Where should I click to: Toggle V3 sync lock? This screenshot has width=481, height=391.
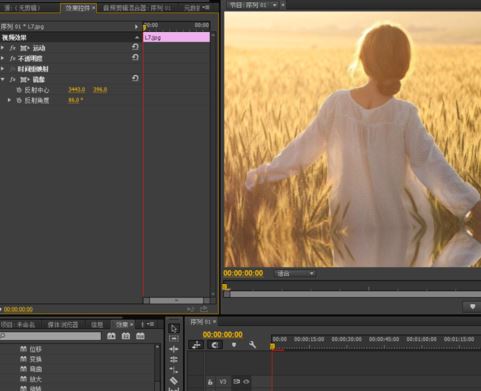(236, 381)
